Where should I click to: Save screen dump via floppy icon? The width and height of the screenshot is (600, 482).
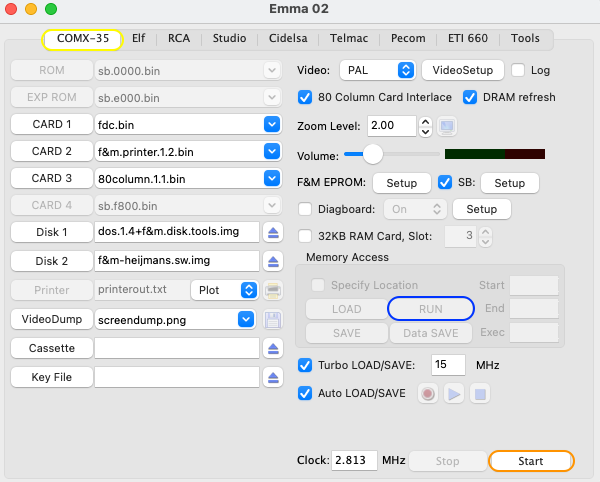[x=273, y=319]
